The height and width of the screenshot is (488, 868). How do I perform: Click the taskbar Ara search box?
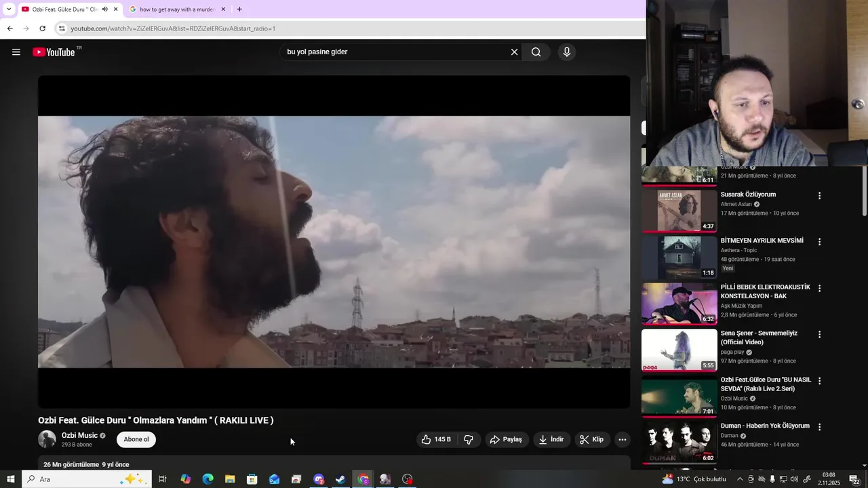point(87,479)
